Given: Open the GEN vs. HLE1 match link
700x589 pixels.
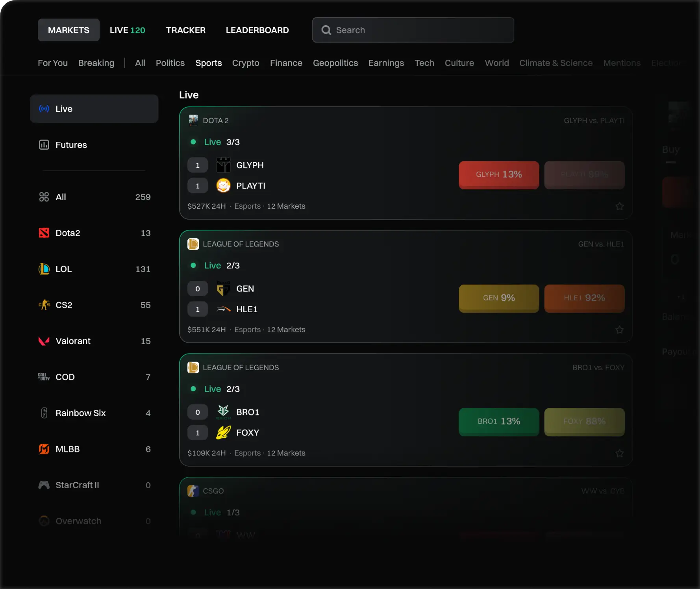Looking at the screenshot, I should (601, 244).
